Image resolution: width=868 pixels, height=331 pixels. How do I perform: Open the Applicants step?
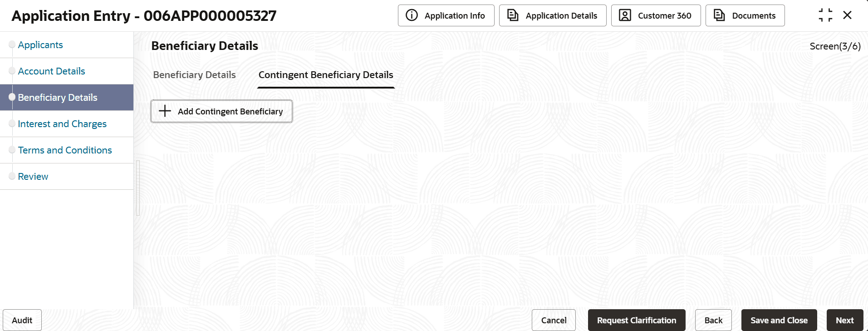(x=40, y=45)
